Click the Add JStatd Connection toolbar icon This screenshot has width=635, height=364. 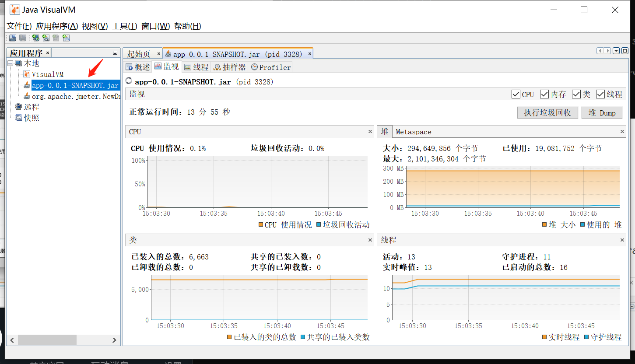[66, 38]
